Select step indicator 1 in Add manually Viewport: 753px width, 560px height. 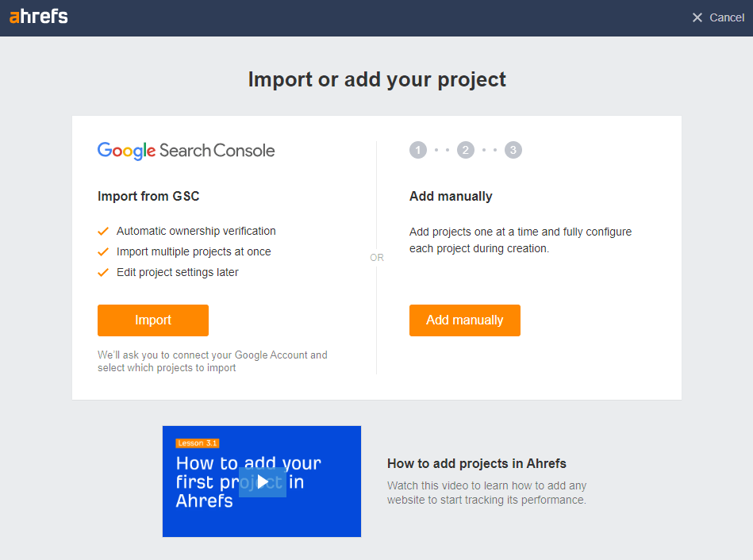[x=418, y=150]
